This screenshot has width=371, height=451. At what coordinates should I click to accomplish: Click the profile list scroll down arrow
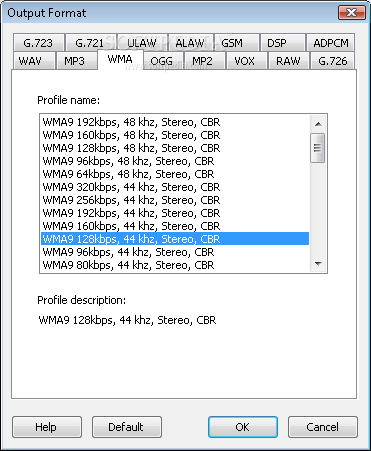click(x=318, y=264)
